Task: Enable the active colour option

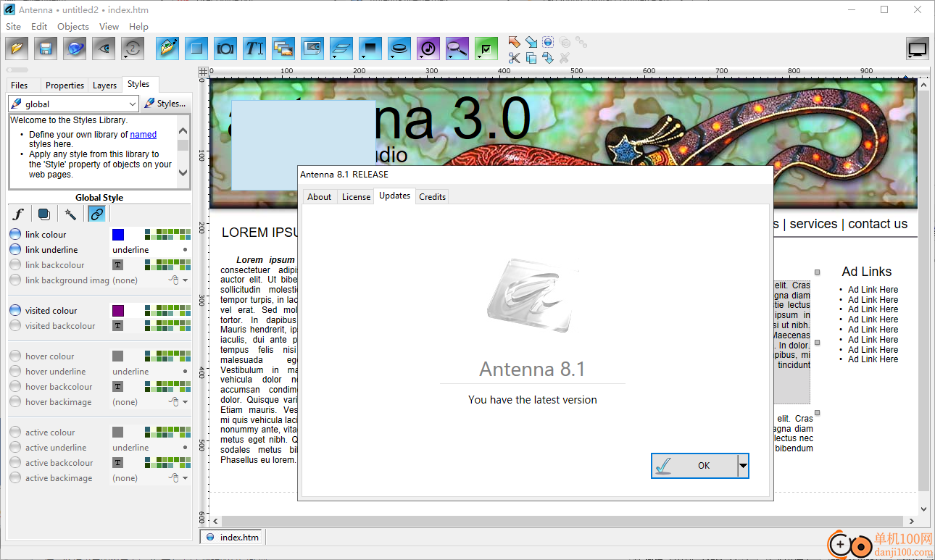Action: click(x=15, y=432)
